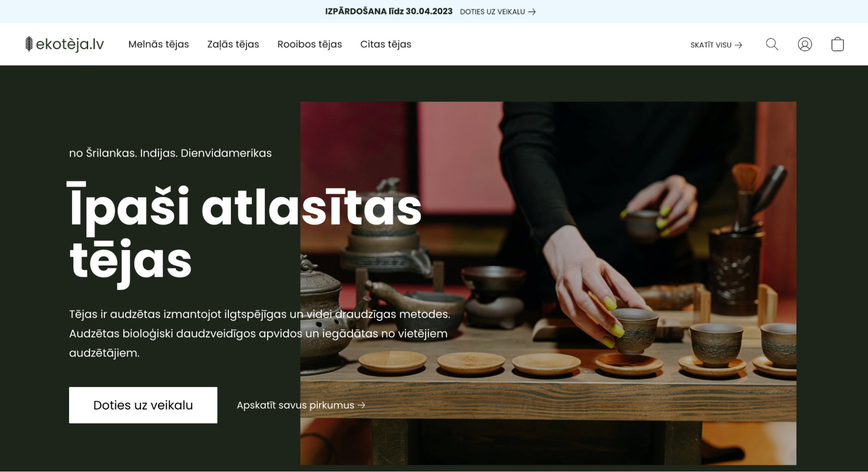The width and height of the screenshot is (868, 472).
Task: Expand SKATĪT VISU to view all categories
Action: pyautogui.click(x=711, y=44)
